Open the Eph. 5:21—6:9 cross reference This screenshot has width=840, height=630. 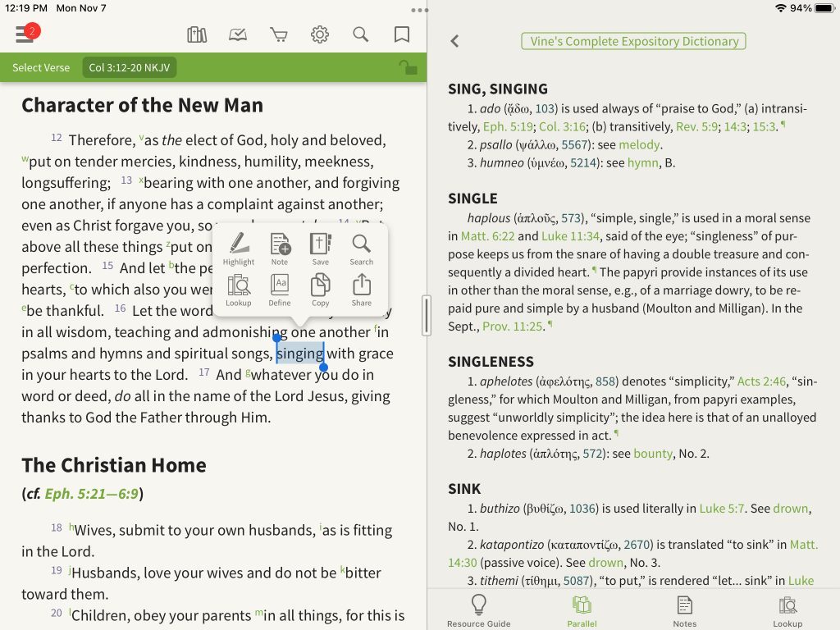pyautogui.click(x=91, y=493)
